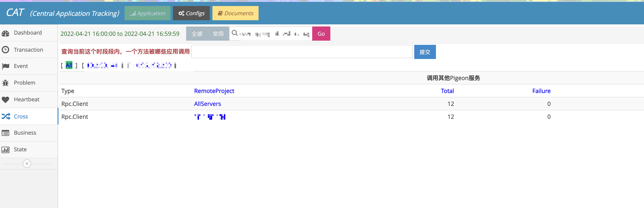The width and height of the screenshot is (644, 208).
Task: Open Heartbeat report
Action: click(x=29, y=100)
